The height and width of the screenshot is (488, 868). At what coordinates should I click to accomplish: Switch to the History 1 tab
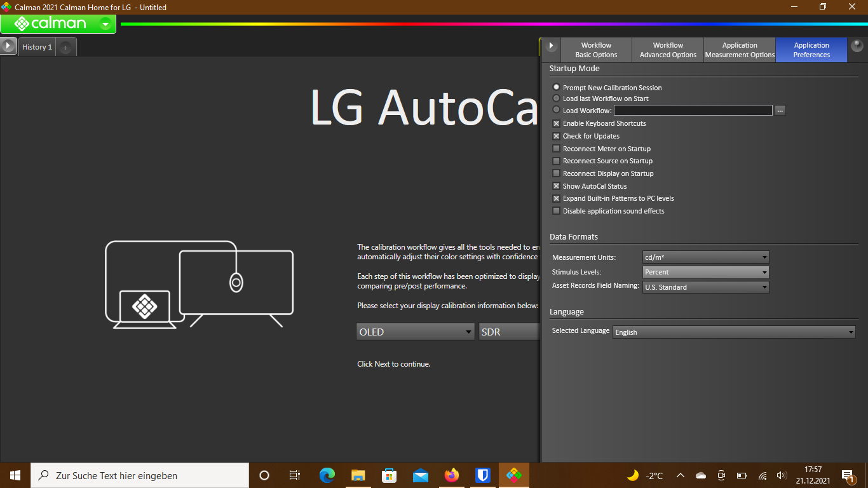point(37,47)
